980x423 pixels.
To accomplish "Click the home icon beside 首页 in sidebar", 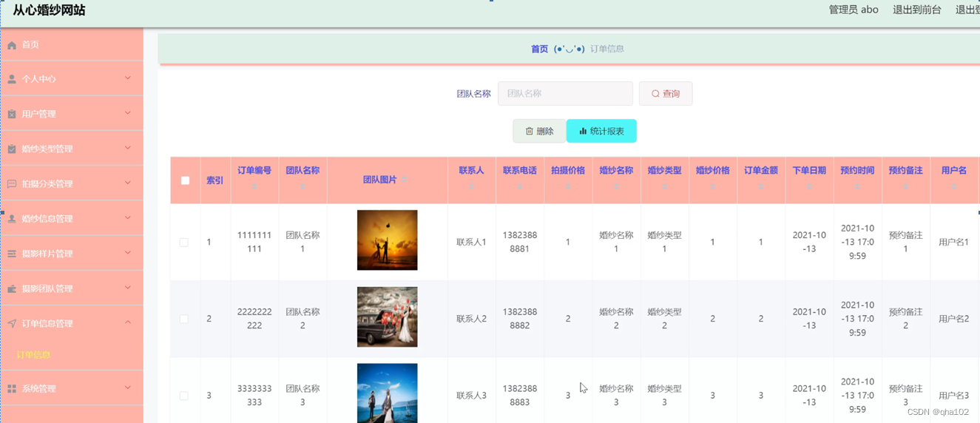I will [x=12, y=45].
